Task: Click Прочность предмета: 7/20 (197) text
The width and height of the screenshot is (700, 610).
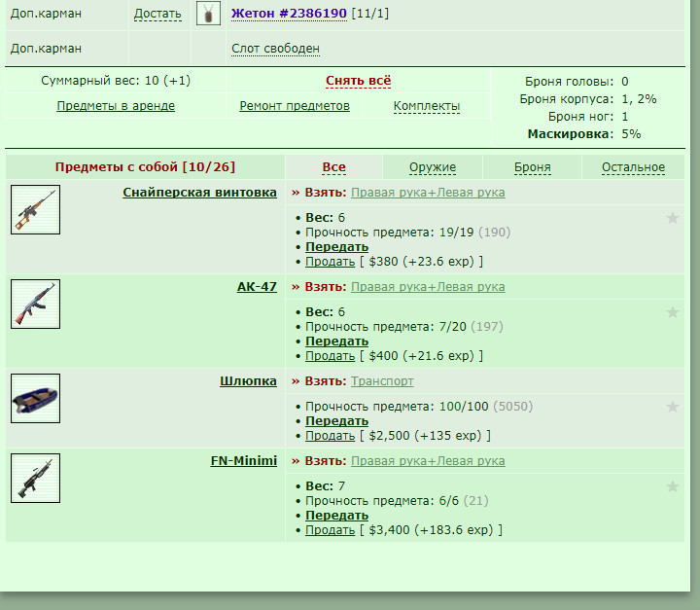Action: click(x=404, y=327)
